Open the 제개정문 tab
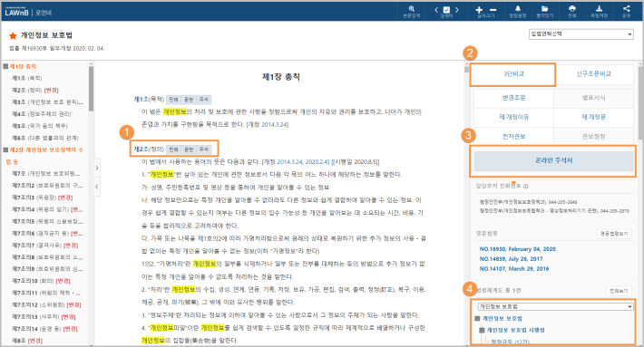 (593, 117)
